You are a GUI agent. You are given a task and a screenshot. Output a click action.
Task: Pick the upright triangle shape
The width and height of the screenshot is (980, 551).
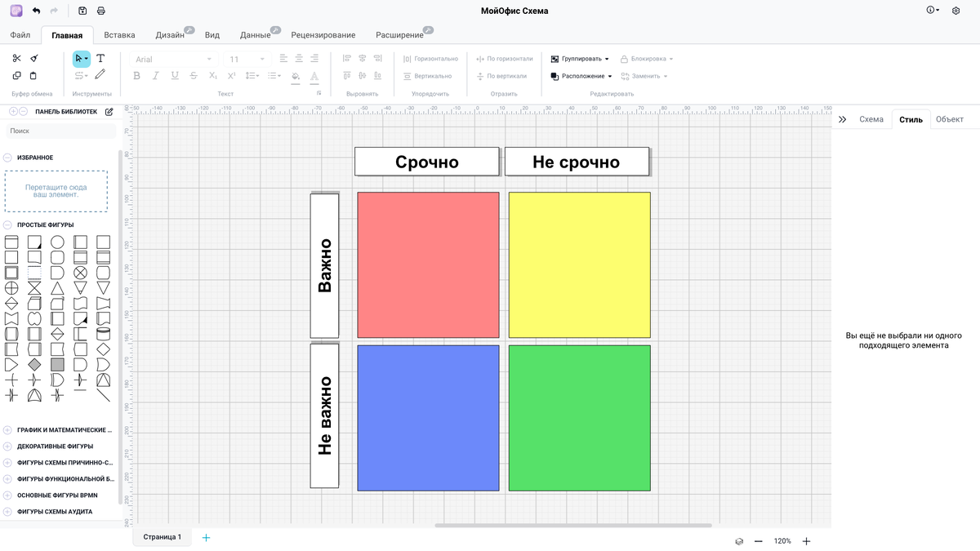click(57, 288)
